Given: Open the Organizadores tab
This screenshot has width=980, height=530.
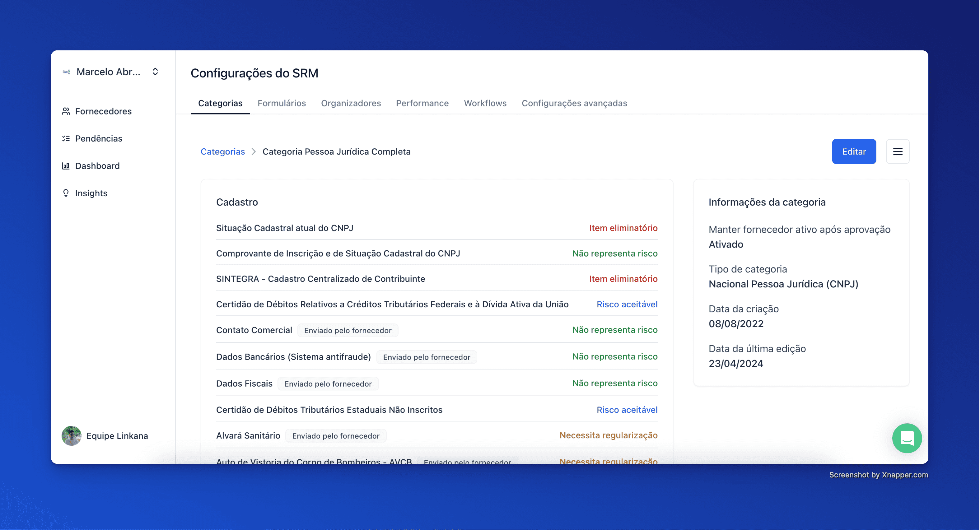Looking at the screenshot, I should 351,103.
